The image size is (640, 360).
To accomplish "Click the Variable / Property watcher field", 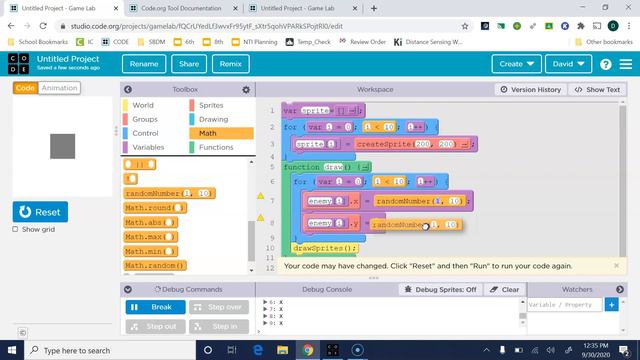I will point(564,305).
